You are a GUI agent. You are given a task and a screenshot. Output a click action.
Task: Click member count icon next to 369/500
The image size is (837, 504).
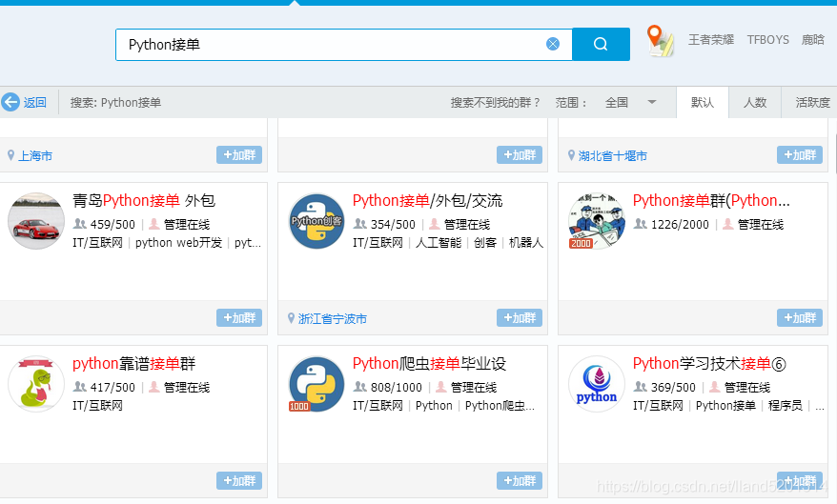point(641,387)
